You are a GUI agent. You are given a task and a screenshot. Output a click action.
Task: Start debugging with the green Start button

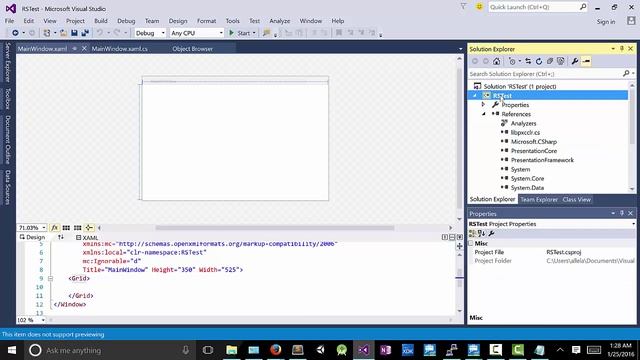click(x=241, y=33)
